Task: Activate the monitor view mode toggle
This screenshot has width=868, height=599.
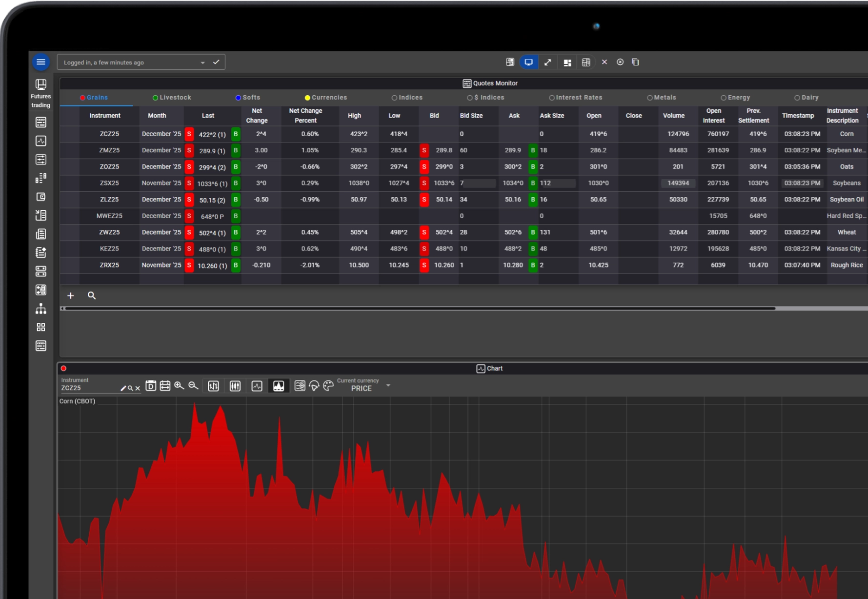Action: point(528,62)
